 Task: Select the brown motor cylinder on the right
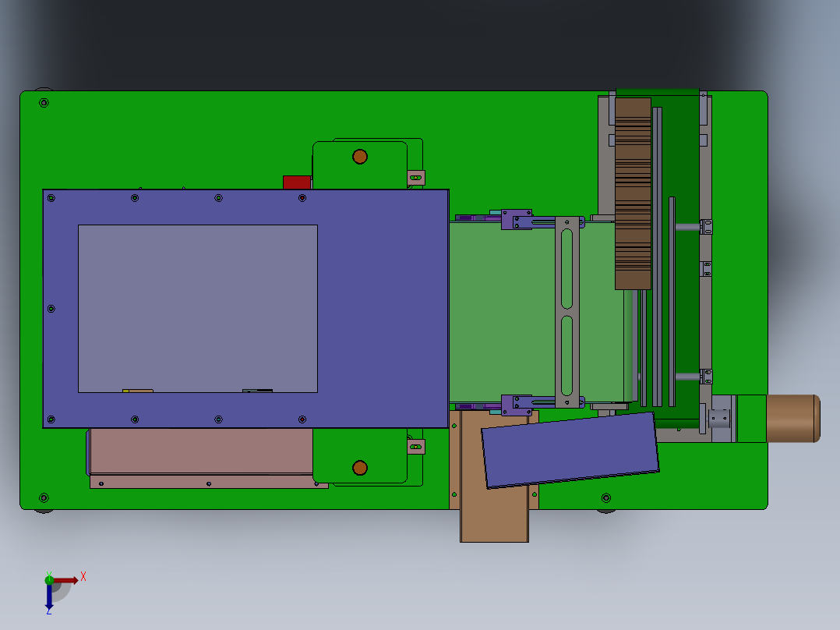point(793,418)
